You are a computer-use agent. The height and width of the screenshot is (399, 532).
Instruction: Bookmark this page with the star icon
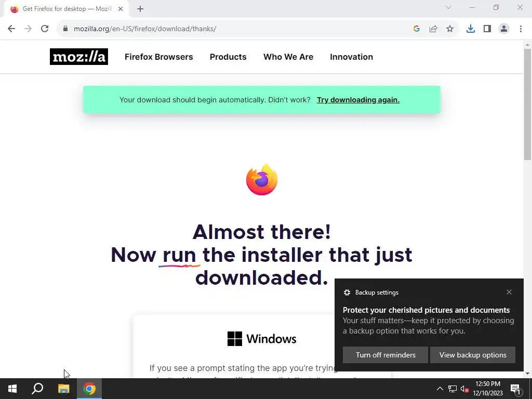(x=450, y=29)
